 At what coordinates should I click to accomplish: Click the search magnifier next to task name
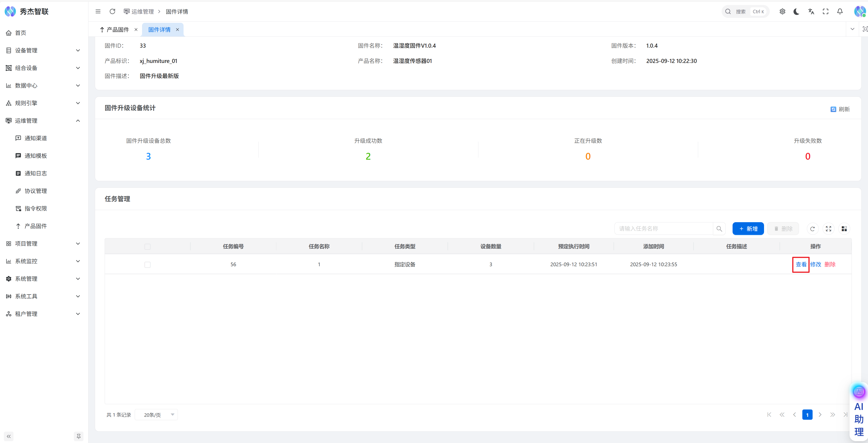click(719, 229)
